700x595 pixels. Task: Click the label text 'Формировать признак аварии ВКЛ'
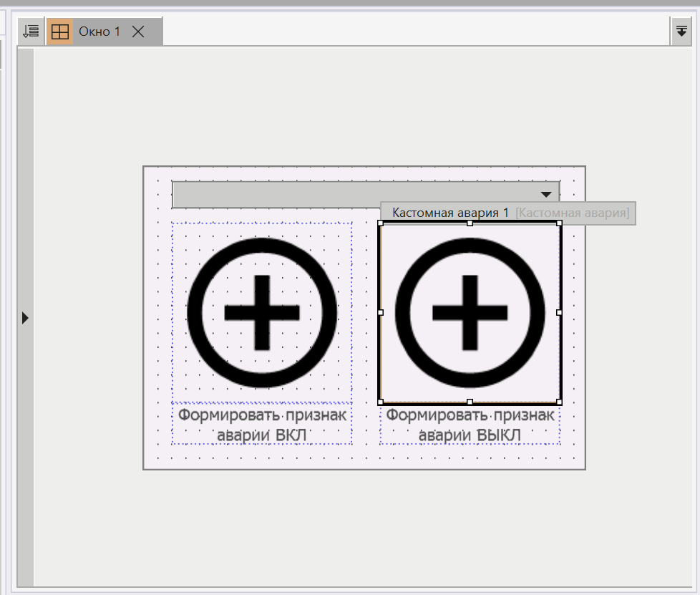tap(262, 424)
